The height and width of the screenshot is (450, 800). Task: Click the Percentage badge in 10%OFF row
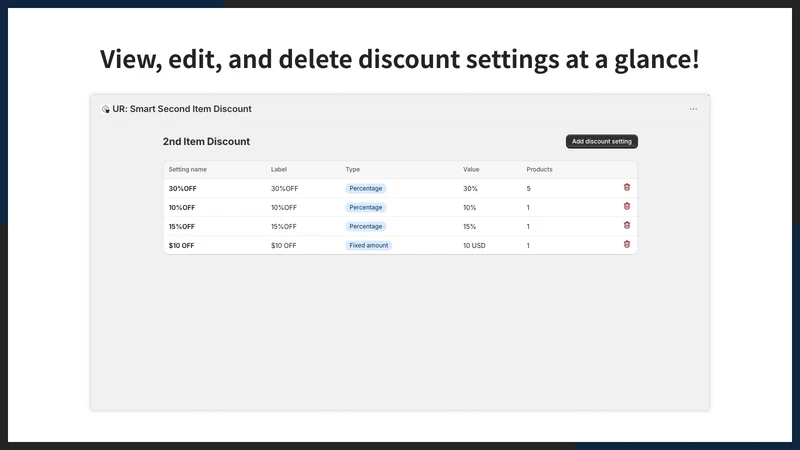click(365, 208)
